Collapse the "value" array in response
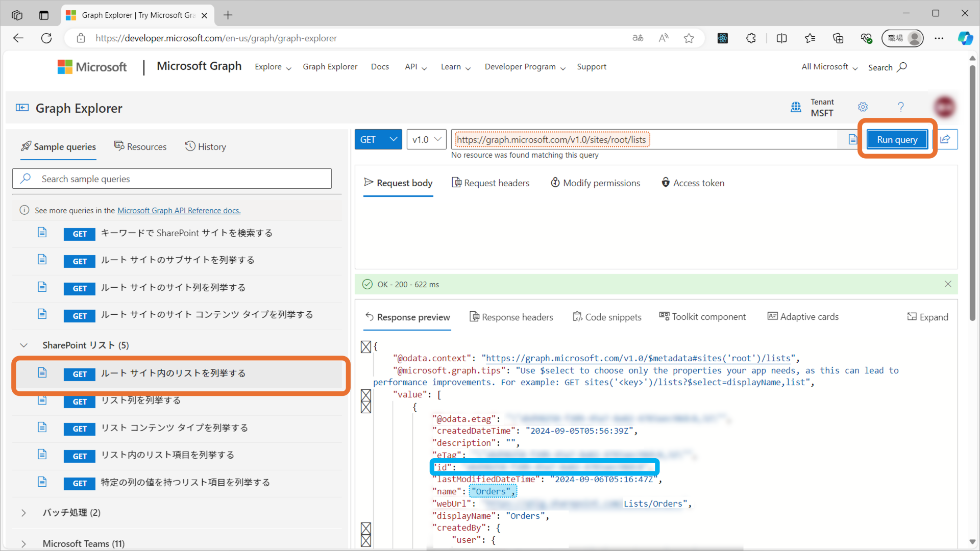The height and width of the screenshot is (551, 980). pos(365,395)
